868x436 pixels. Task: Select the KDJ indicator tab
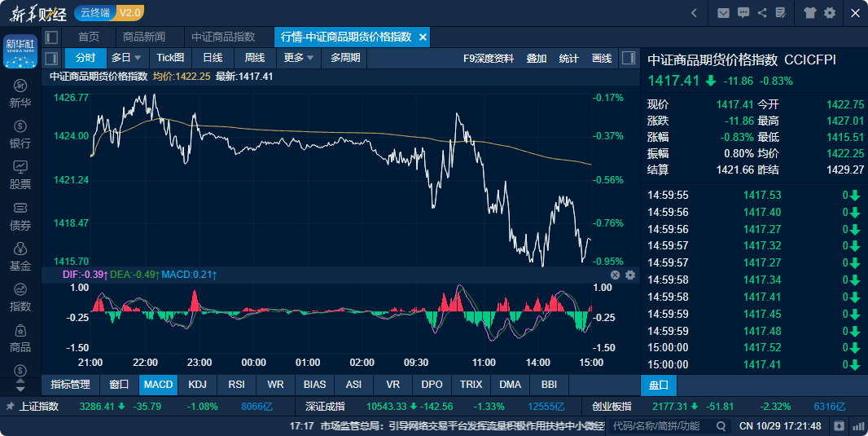pyautogui.click(x=197, y=384)
